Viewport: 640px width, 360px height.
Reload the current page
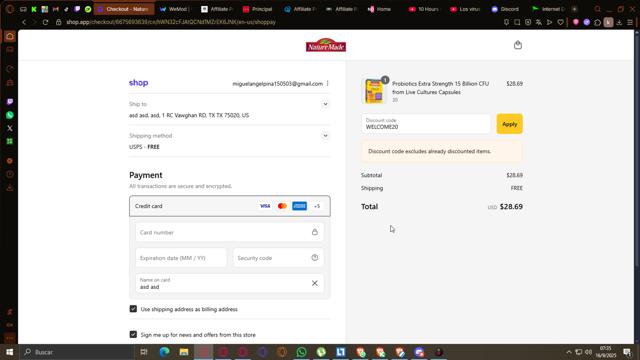pyautogui.click(x=45, y=22)
